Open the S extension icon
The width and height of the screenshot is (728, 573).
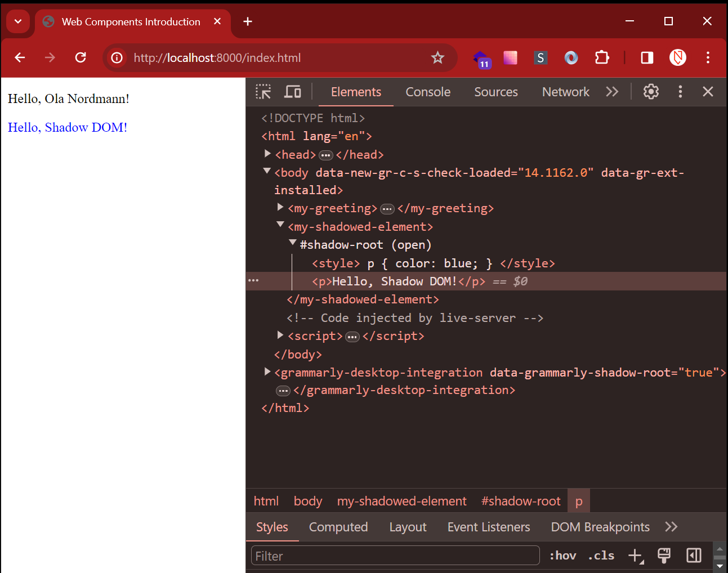541,57
